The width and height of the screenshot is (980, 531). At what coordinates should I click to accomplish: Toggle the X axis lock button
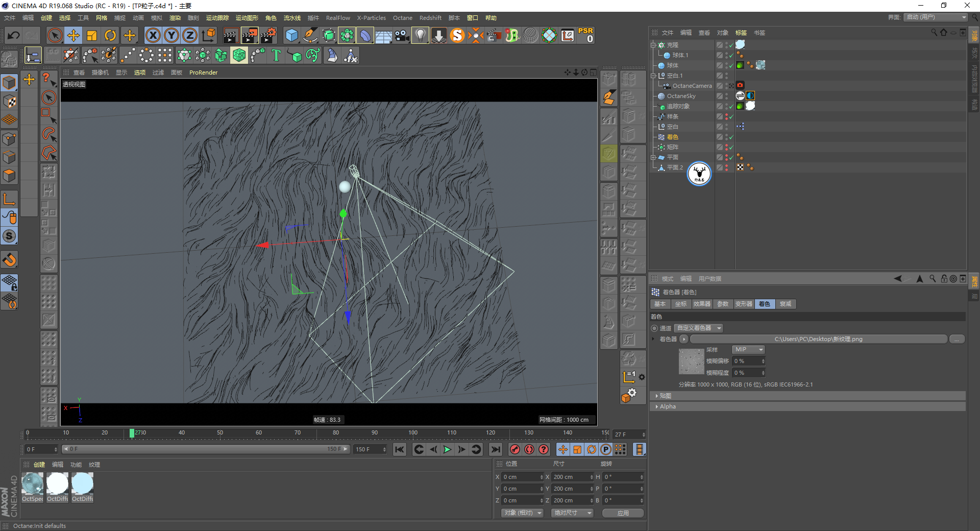tap(153, 35)
